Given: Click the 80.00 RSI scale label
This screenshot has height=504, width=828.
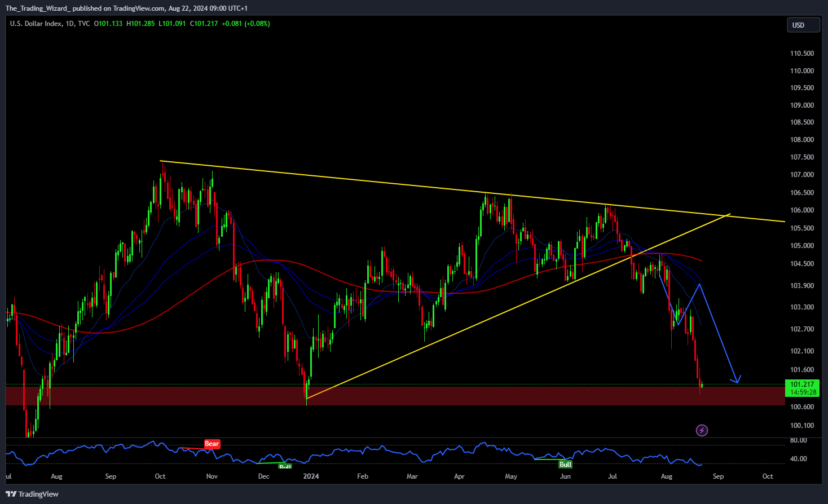Looking at the screenshot, I should (799, 440).
